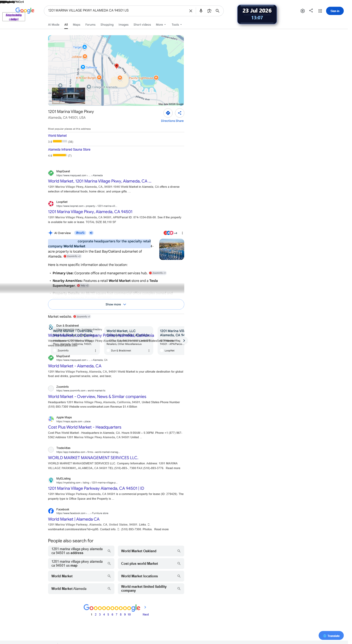The width and height of the screenshot is (352, 644).
Task: Click the Telugu language chip in AI Overview
Action: pyautogui.click(x=80, y=233)
